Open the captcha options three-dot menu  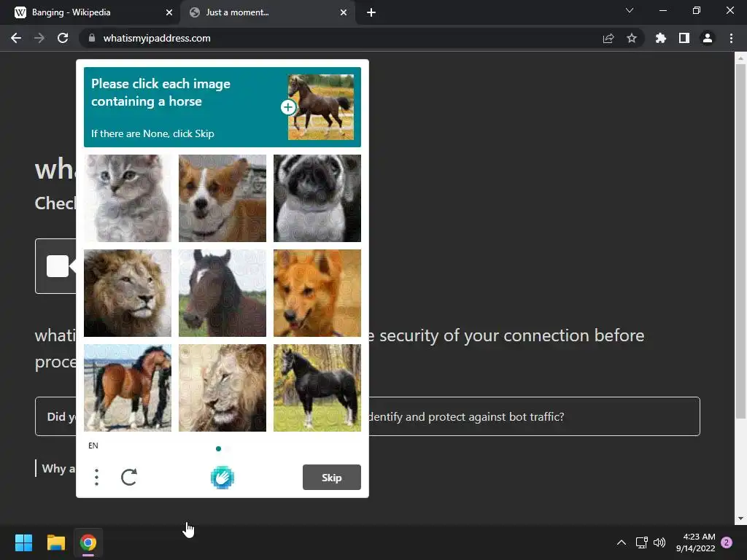click(97, 477)
